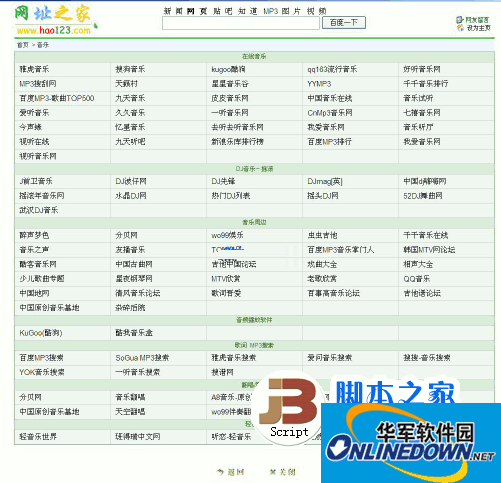Select the 视频 search tab
Image resolution: width=501 pixels, height=483 pixels.
click(x=316, y=11)
